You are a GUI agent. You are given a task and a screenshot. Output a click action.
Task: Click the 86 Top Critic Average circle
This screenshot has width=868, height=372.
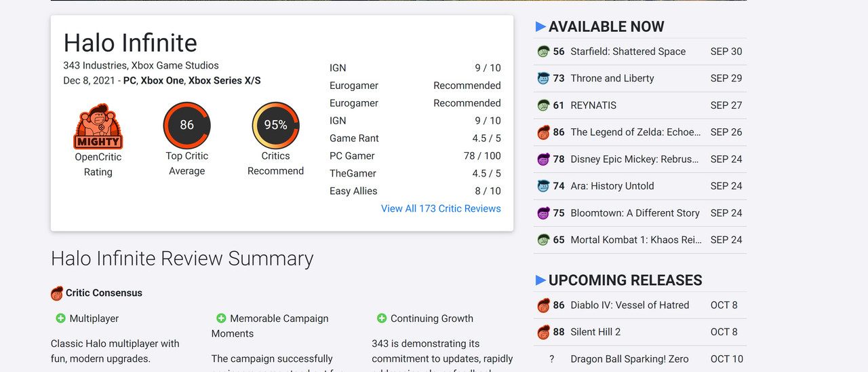pos(187,126)
